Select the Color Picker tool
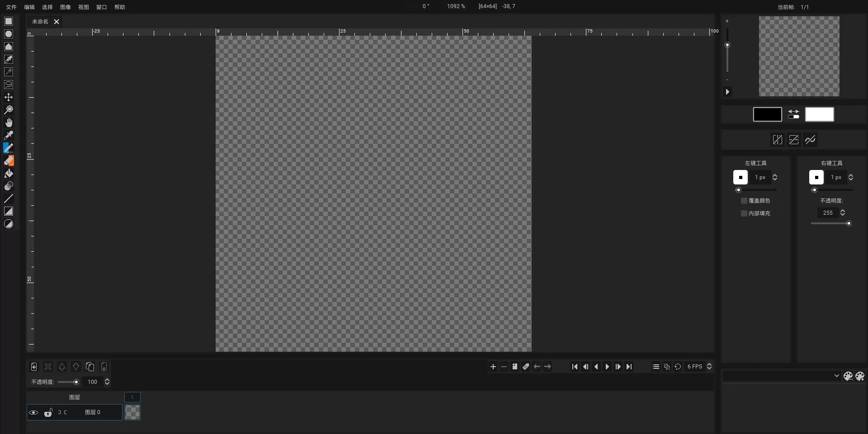The width and height of the screenshot is (868, 434). 9,135
